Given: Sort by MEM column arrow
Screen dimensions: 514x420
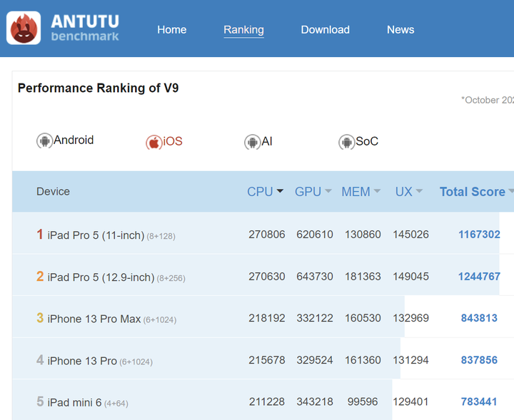Looking at the screenshot, I should [x=377, y=191].
